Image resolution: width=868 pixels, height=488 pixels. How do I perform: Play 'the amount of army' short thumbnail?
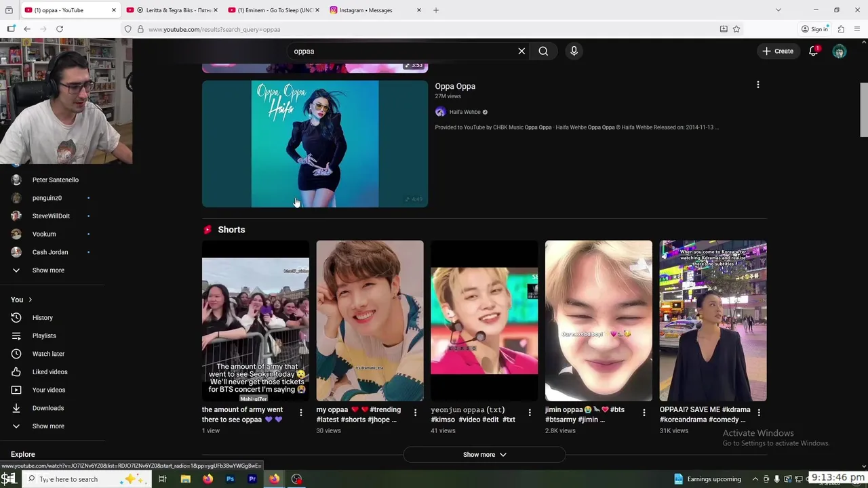click(255, 321)
